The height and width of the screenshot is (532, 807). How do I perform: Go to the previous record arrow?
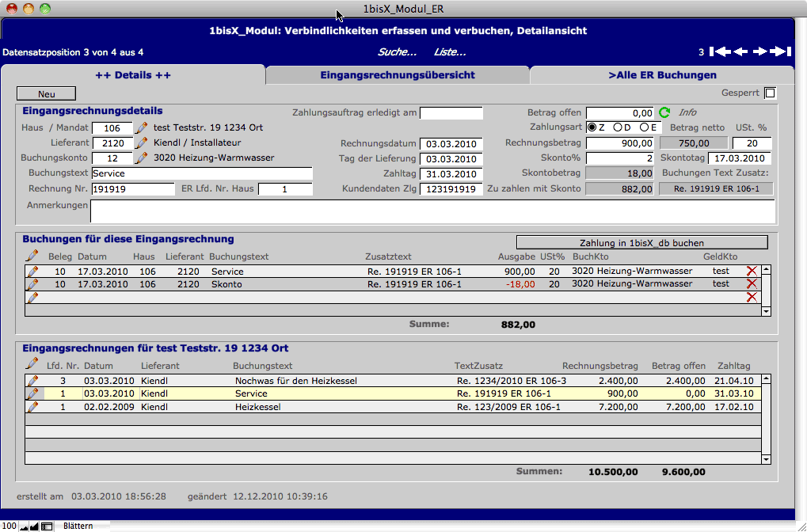coord(740,52)
